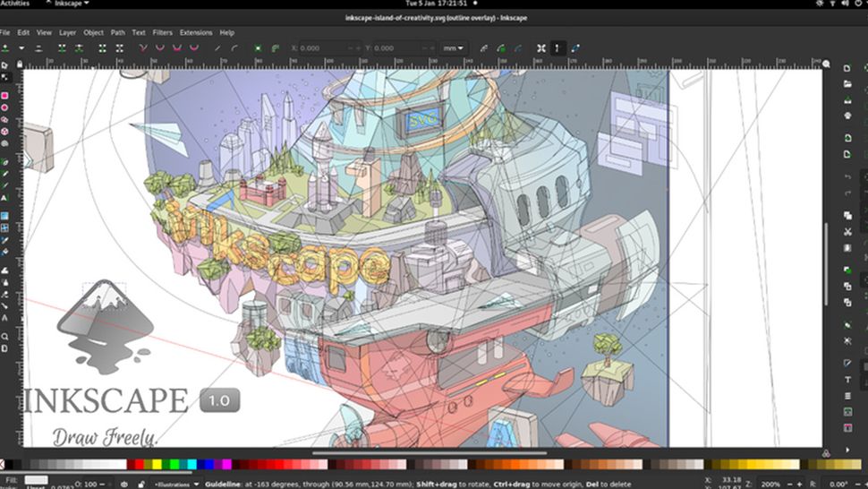This screenshot has height=489, width=868.
Task: Open the View menu
Action: (44, 32)
